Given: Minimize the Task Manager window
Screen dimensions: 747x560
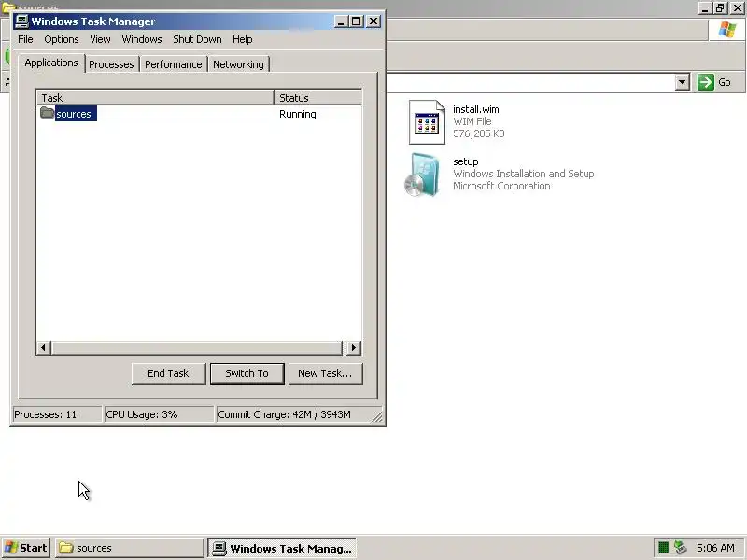Looking at the screenshot, I should 341,21.
